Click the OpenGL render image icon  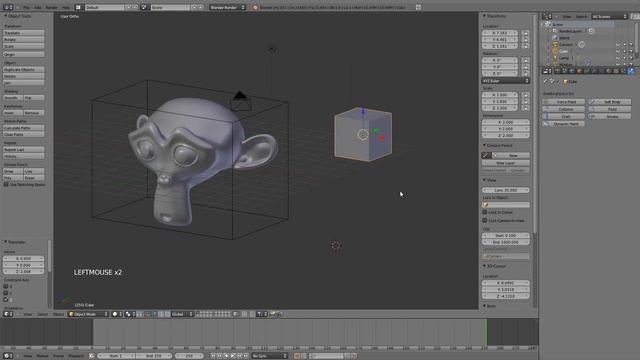pyautogui.click(x=273, y=314)
